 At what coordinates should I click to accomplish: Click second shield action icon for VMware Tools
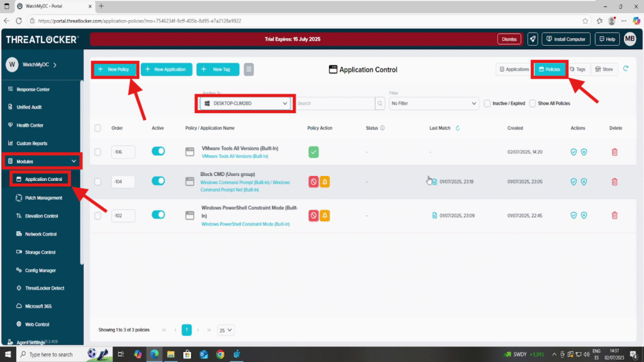(x=584, y=152)
